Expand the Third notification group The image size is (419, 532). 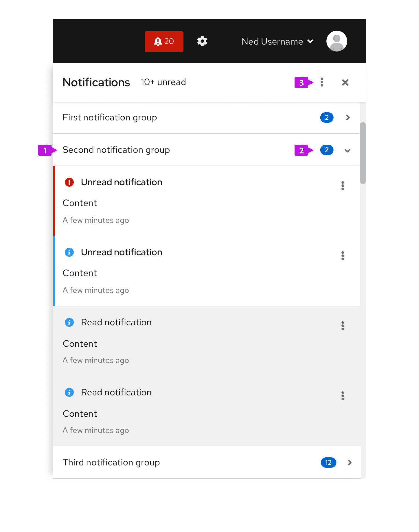[349, 463]
